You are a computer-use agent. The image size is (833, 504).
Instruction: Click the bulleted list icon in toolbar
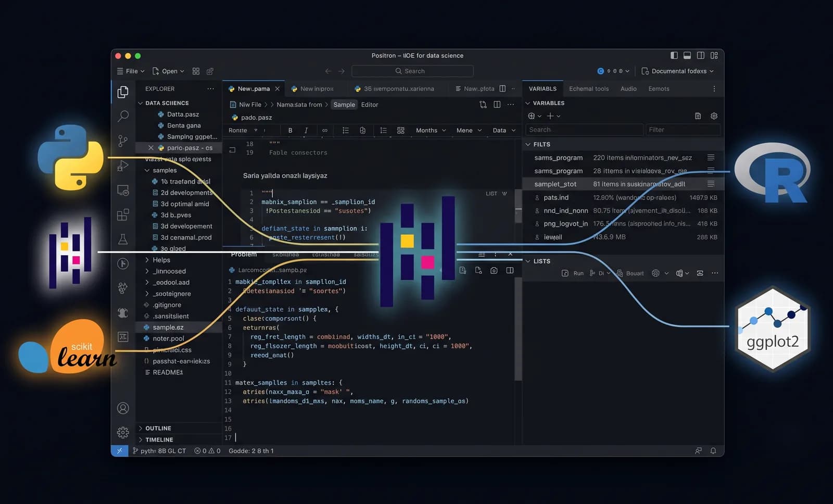click(346, 130)
